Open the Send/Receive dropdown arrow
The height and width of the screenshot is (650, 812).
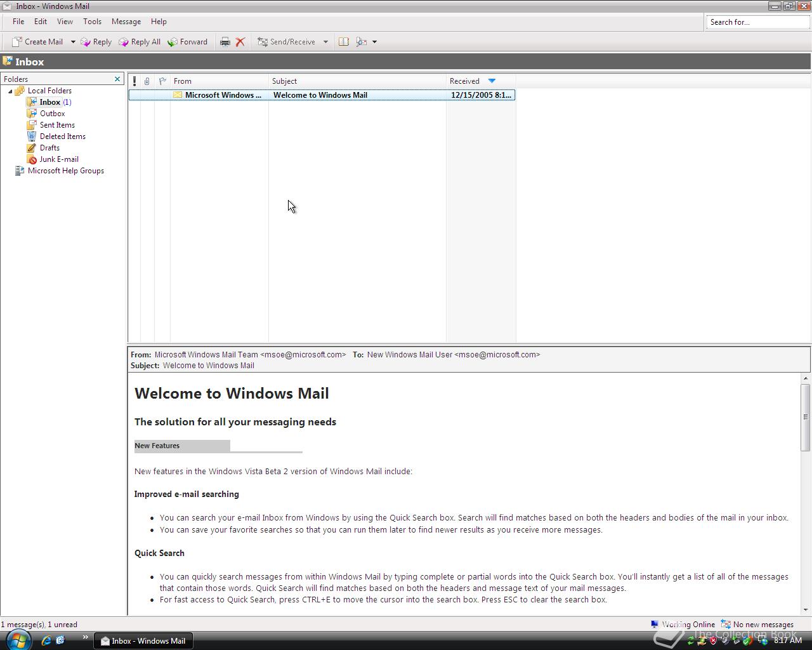click(x=325, y=42)
